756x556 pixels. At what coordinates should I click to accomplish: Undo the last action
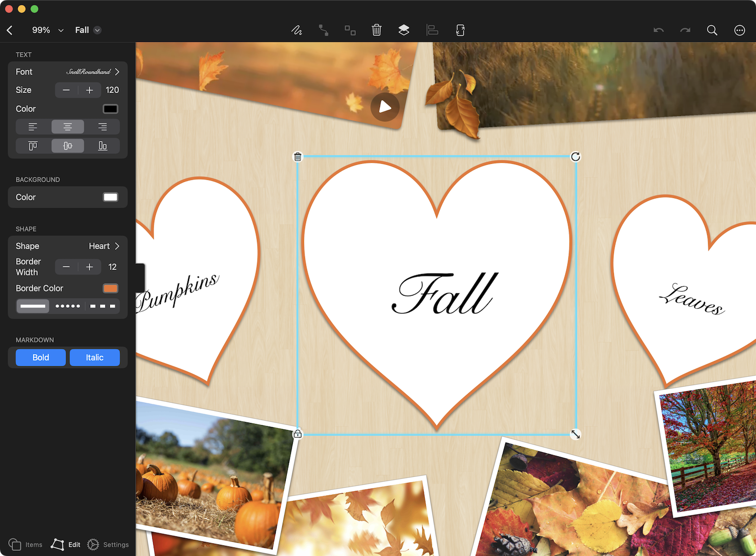pyautogui.click(x=659, y=30)
